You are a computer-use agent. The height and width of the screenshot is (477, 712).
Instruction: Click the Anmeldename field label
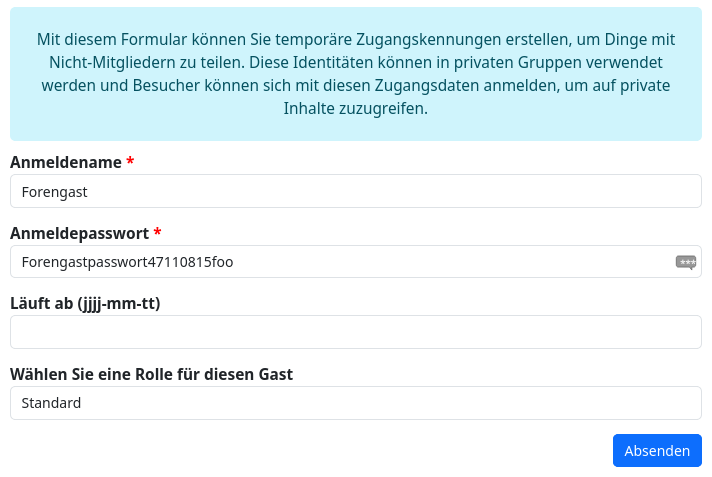[x=66, y=162]
